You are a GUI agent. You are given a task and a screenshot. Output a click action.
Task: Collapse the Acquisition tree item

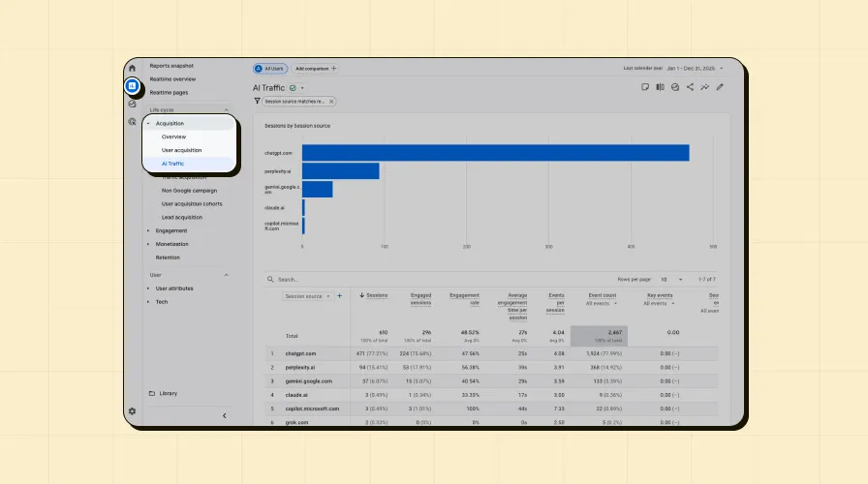148,123
